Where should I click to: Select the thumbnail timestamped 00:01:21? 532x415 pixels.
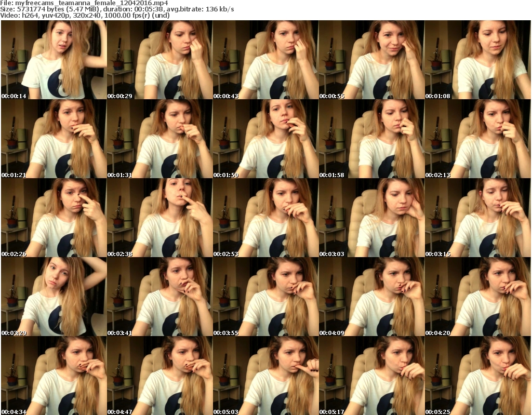coord(54,139)
